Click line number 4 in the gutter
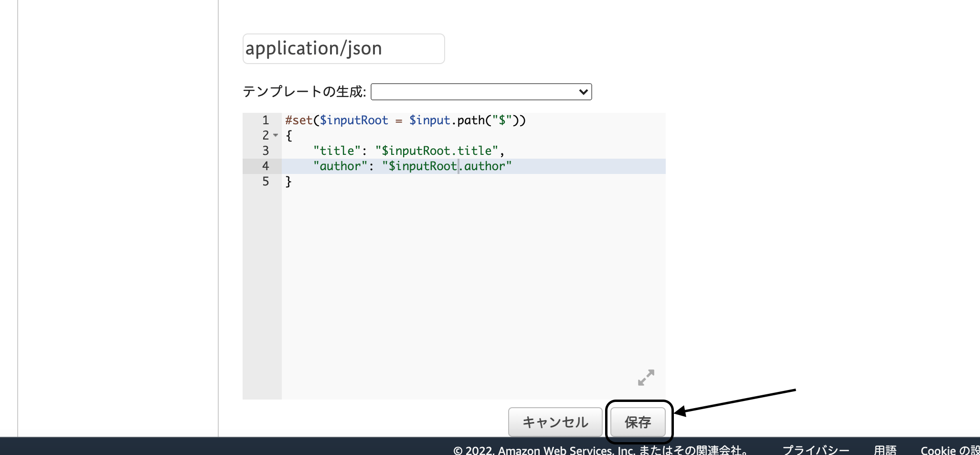 [x=266, y=166]
